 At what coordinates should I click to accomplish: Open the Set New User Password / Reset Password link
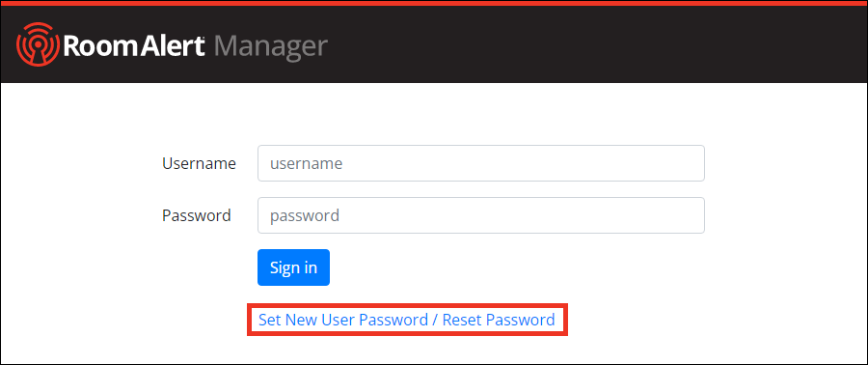(x=407, y=320)
